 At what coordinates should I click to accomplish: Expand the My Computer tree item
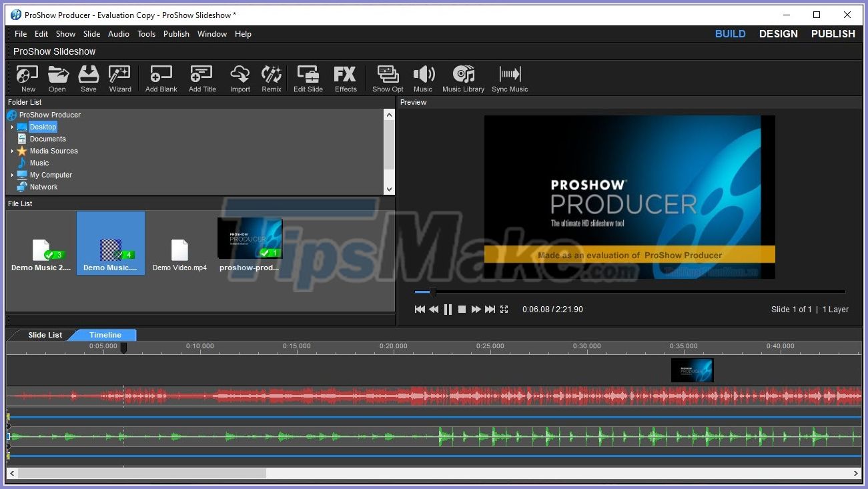pyautogui.click(x=11, y=175)
